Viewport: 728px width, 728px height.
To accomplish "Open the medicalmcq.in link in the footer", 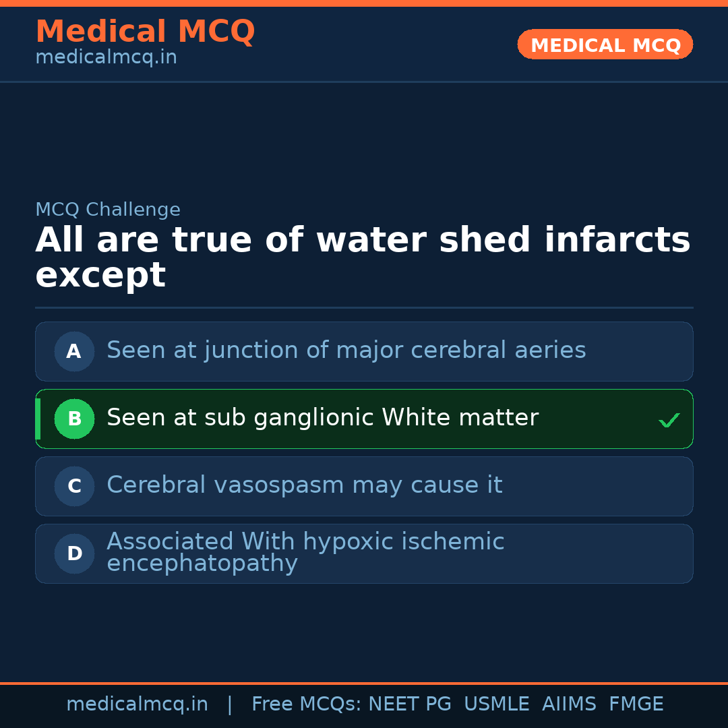I will coord(137,704).
